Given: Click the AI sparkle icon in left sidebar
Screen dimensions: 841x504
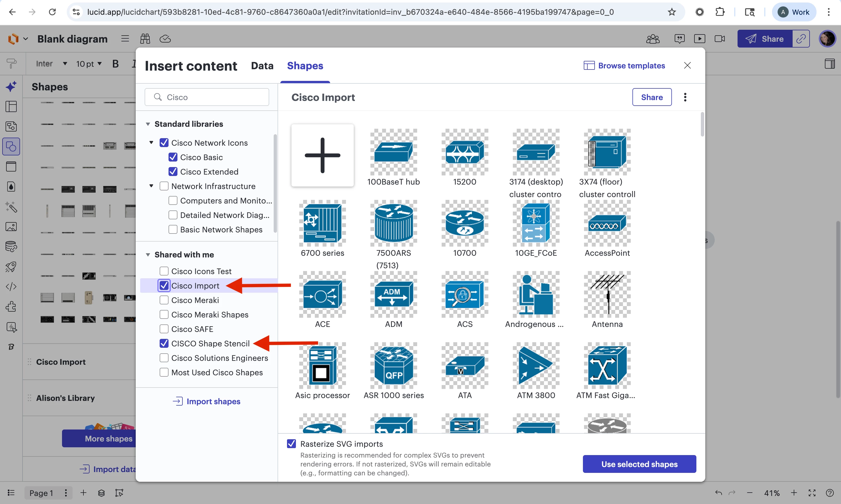Looking at the screenshot, I should pos(11,87).
